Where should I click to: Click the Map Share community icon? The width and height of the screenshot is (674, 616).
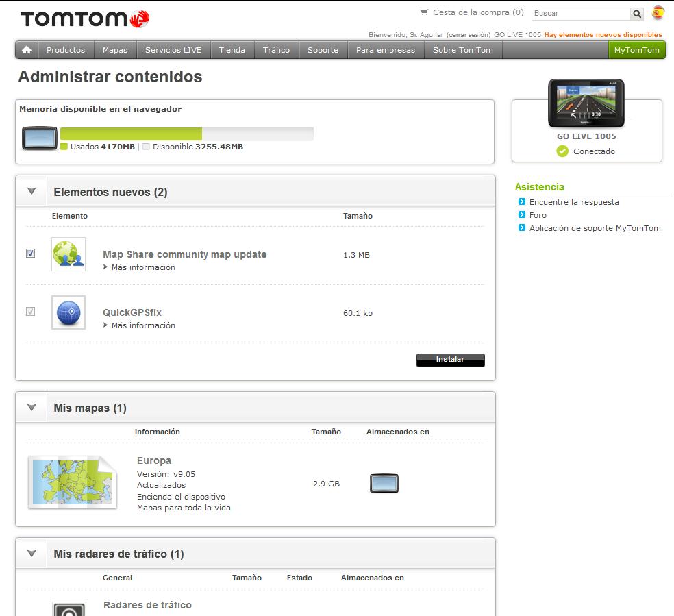(68, 254)
